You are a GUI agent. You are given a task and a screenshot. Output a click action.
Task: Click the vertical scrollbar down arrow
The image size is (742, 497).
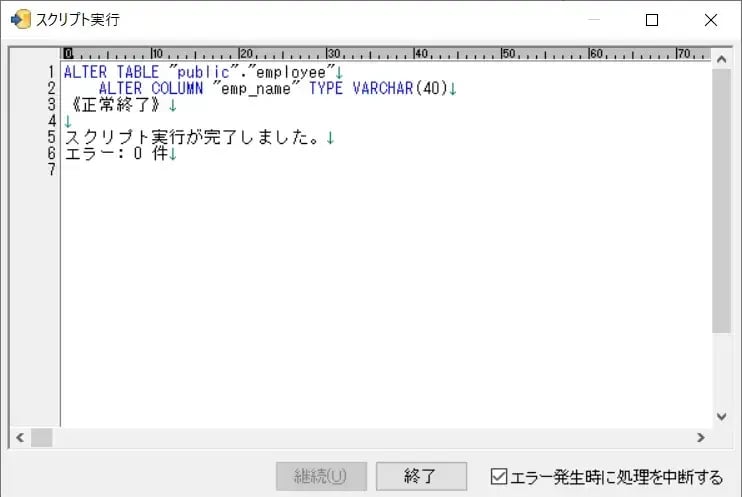pos(721,416)
